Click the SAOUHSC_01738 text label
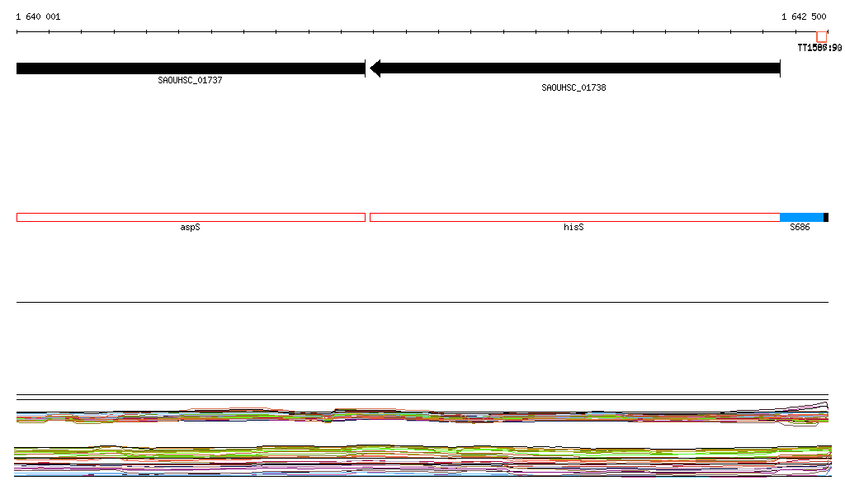845x504 pixels. click(x=574, y=87)
